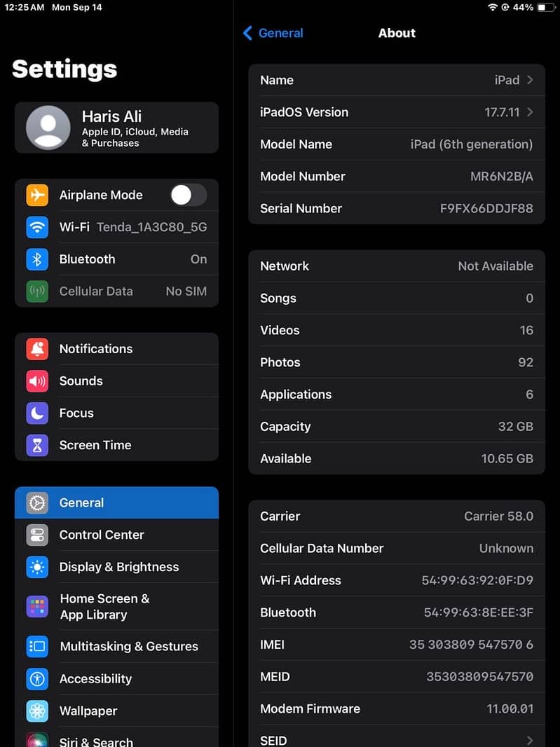Open Apple ID for Haris Ali
The height and width of the screenshot is (747, 560).
(x=117, y=128)
